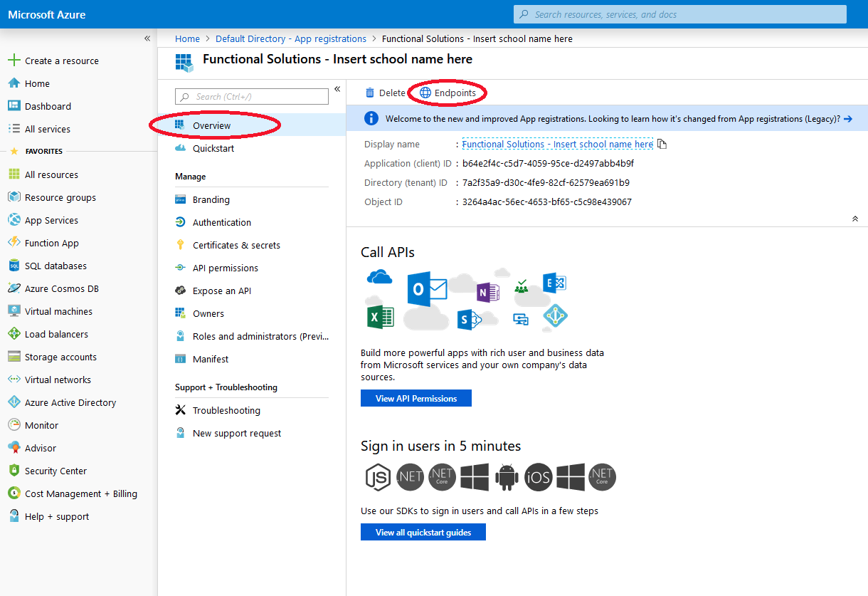Select Overview in the app menu

tap(252, 125)
